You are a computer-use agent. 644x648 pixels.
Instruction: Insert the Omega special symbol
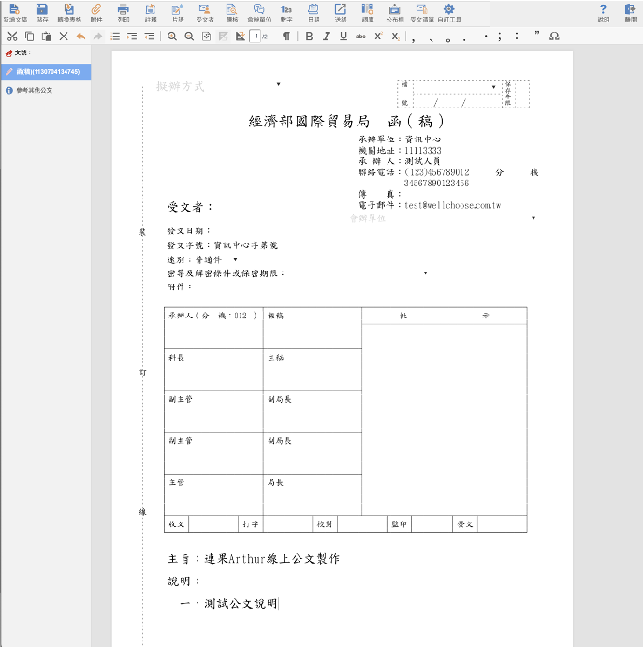tap(554, 37)
